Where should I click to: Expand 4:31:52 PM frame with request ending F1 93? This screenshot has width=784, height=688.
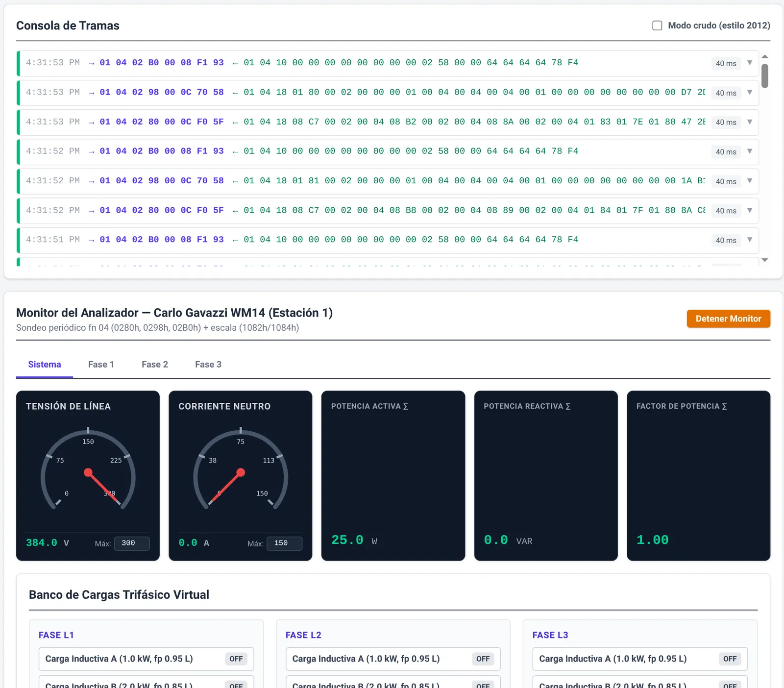[749, 151]
